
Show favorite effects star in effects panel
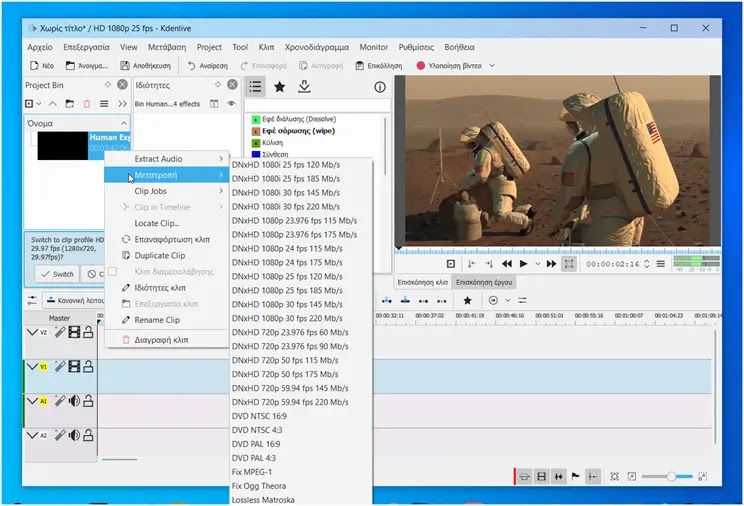(279, 87)
